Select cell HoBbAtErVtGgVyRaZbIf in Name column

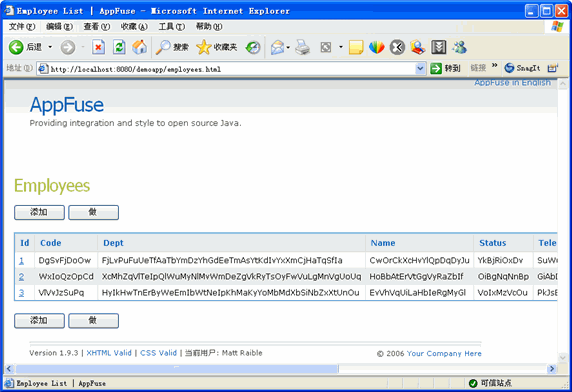click(416, 277)
